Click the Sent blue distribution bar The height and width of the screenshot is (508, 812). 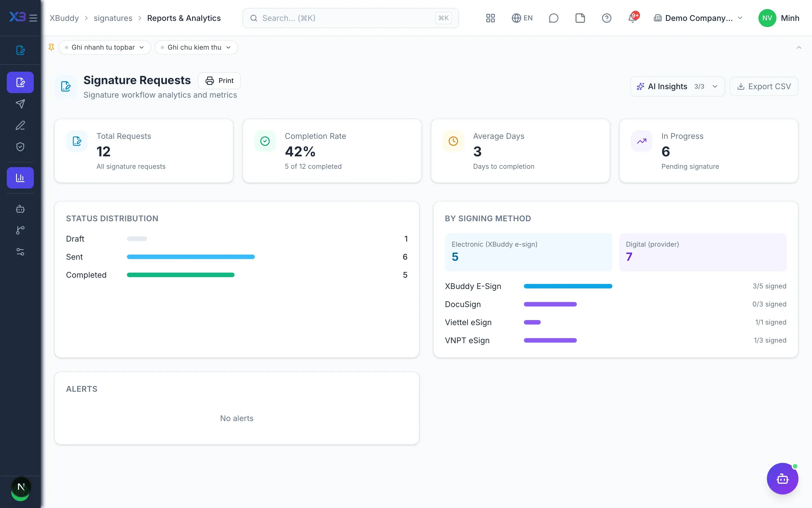pyautogui.click(x=191, y=257)
